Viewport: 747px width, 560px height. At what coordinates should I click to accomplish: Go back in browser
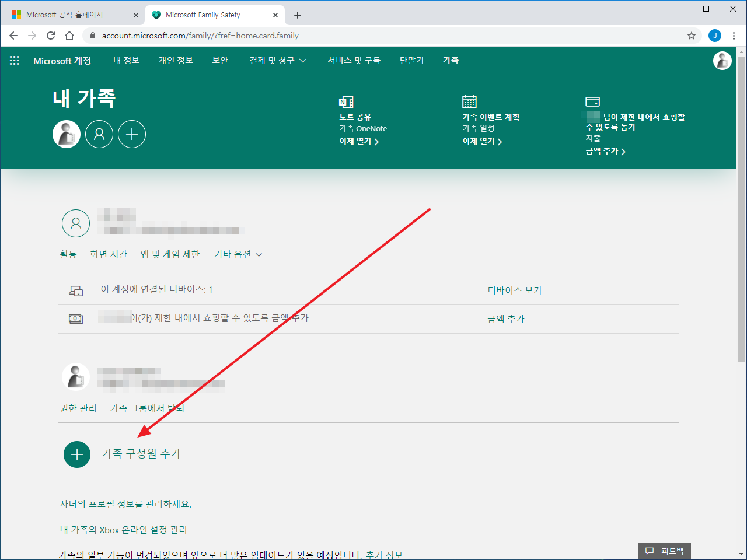pos(13,36)
